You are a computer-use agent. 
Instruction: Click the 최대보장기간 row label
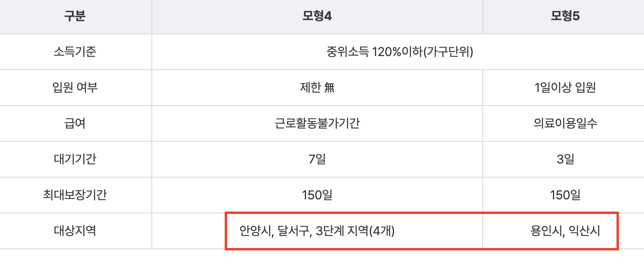point(75,195)
